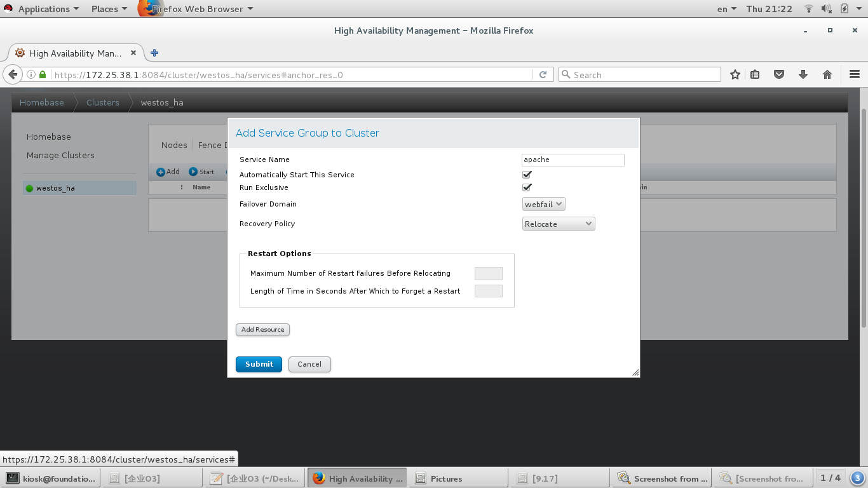Click the workspace switcher indicator 3
The height and width of the screenshot is (488, 868).
coord(857,478)
